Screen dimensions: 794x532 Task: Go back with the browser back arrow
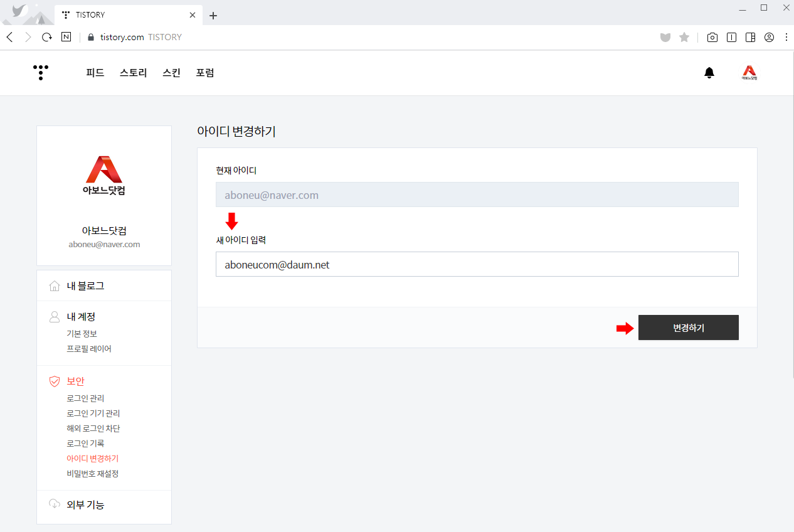(x=9, y=37)
